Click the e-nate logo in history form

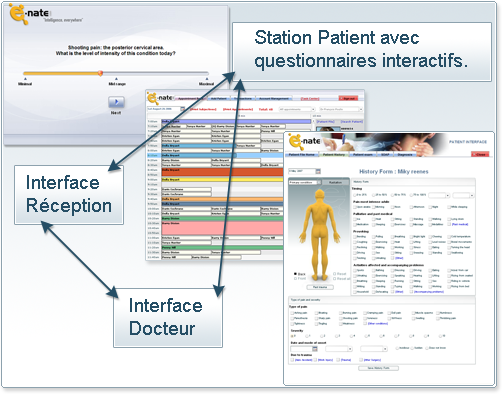pos(304,141)
